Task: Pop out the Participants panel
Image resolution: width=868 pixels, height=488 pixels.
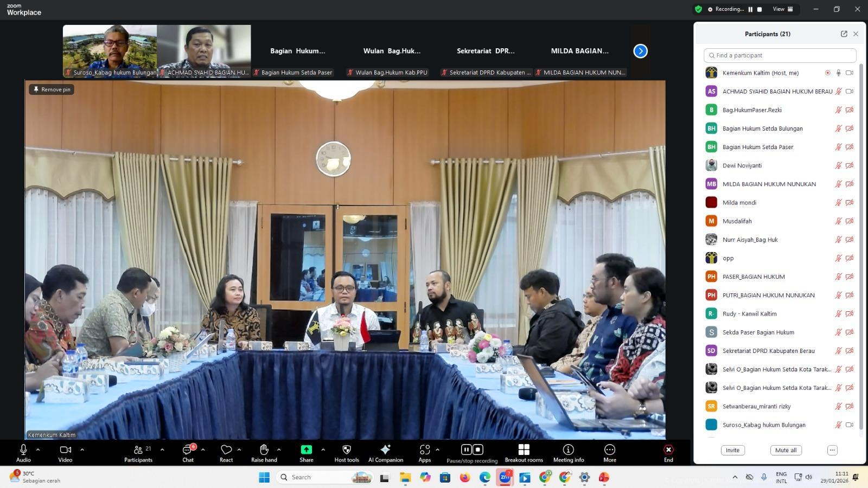Action: click(844, 34)
